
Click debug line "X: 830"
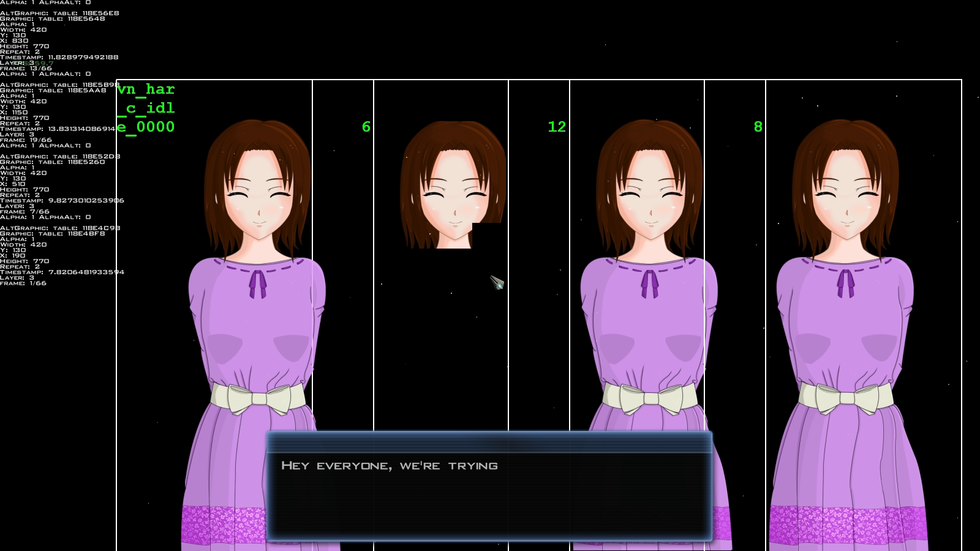14,41
